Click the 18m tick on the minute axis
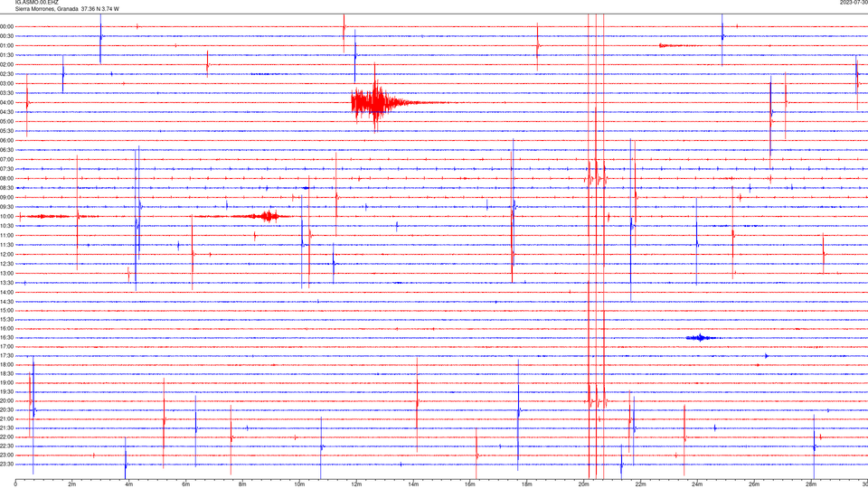Screen dimensions: 868x488 527,484
